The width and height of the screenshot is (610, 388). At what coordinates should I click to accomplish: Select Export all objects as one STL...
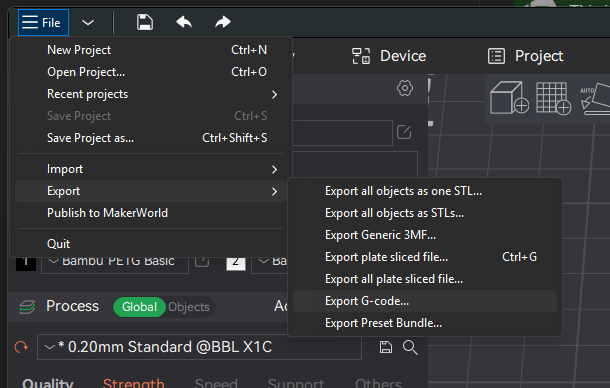pyautogui.click(x=425, y=191)
